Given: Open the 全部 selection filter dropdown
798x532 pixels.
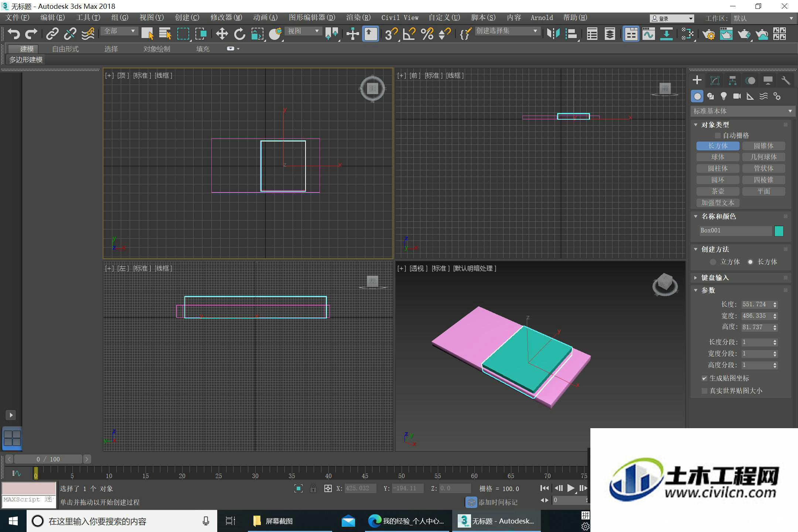Looking at the screenshot, I should click(119, 31).
